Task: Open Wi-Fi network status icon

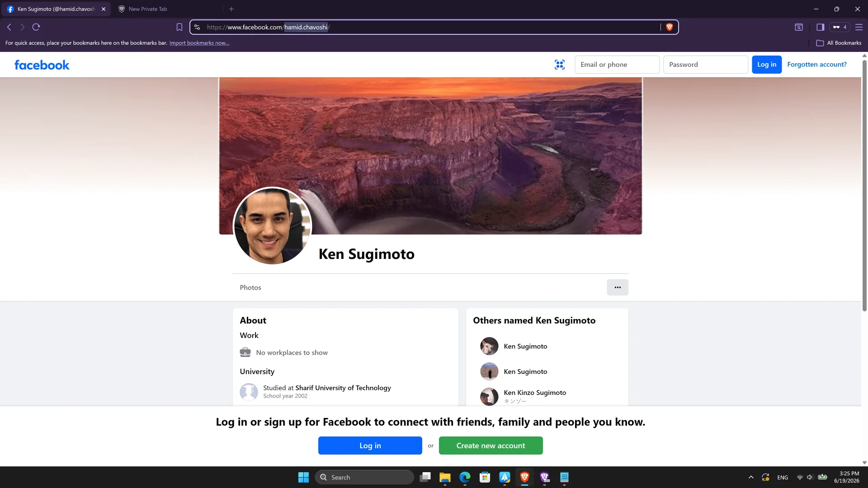Action: [800, 477]
